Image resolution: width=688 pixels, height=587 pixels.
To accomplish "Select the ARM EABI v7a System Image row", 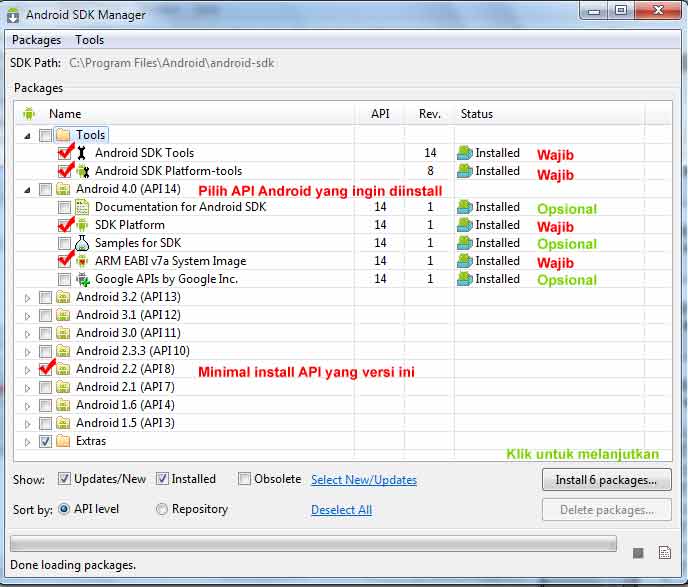I will 344,261.
